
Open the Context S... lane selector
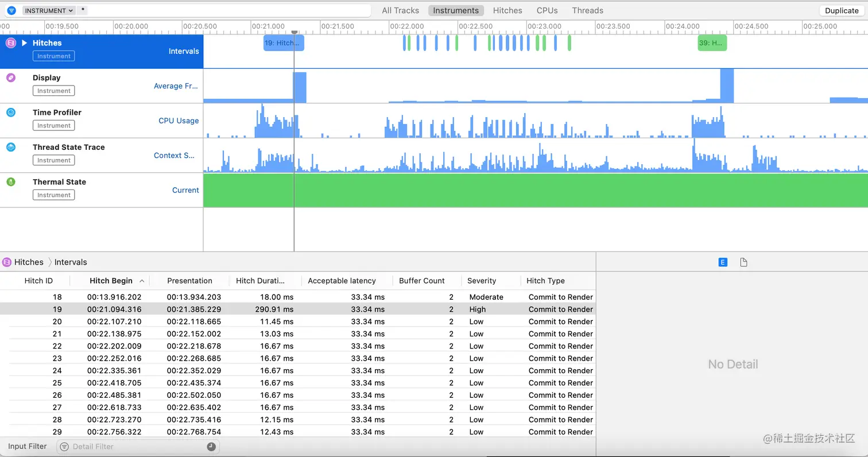coord(175,156)
